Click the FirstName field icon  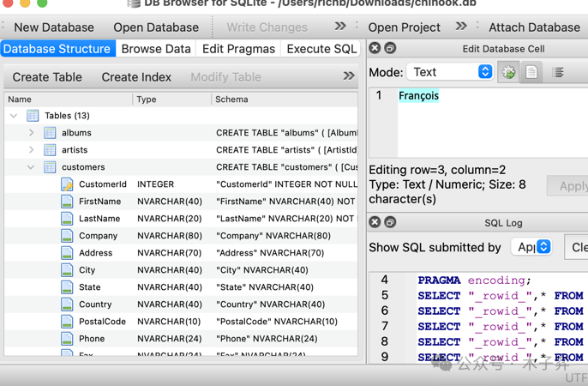[67, 202]
